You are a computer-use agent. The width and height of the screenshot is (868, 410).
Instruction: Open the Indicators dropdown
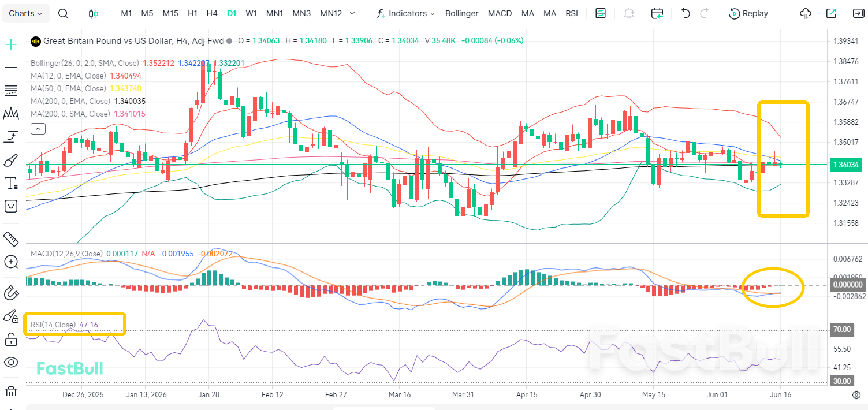405,13
